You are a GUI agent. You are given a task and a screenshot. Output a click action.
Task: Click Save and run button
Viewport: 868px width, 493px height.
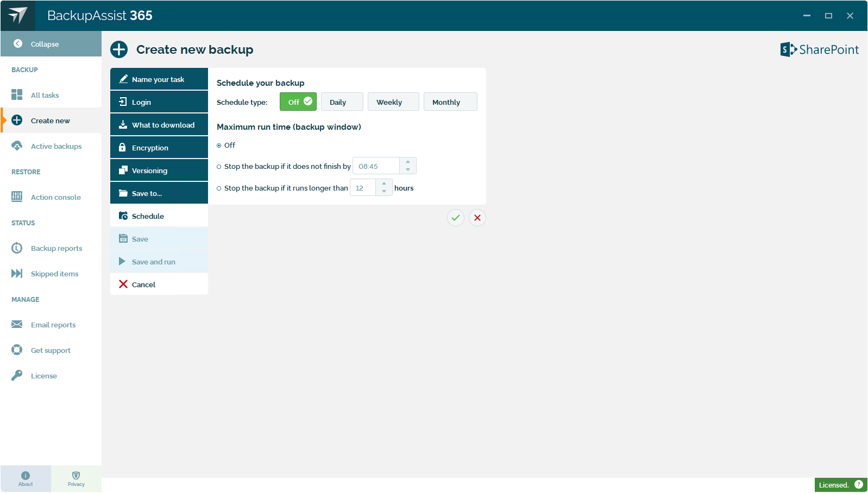159,261
